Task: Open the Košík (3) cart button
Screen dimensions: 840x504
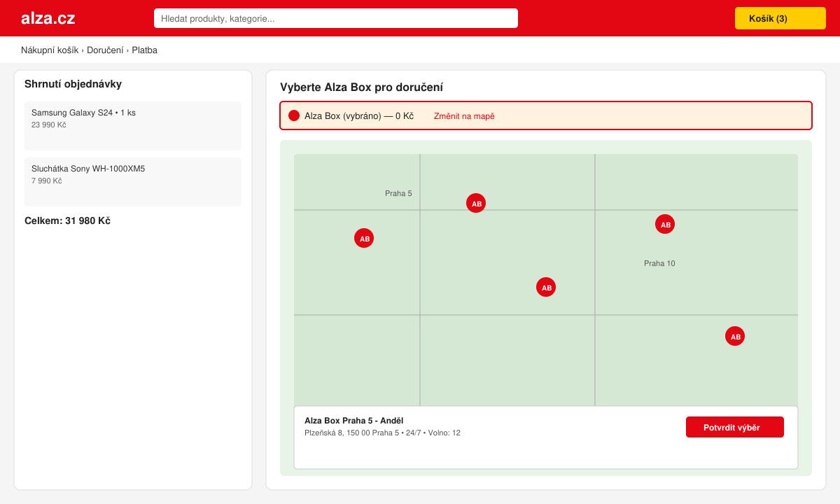Action: tap(780, 18)
